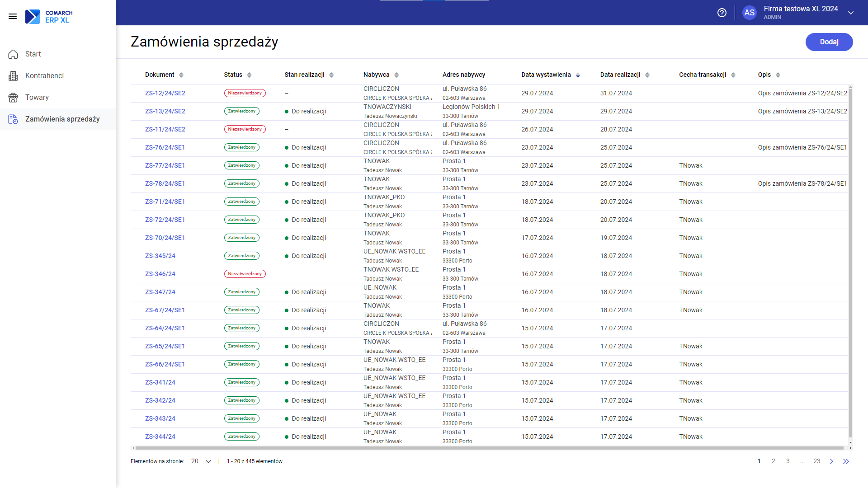Open order ZS-72/24/SE1
Image resolution: width=868 pixels, height=488 pixels.
[x=165, y=220]
